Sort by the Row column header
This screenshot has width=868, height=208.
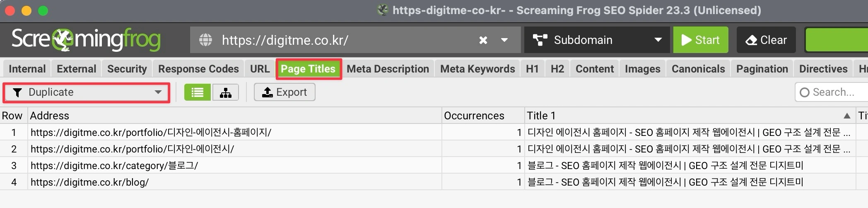(x=13, y=116)
